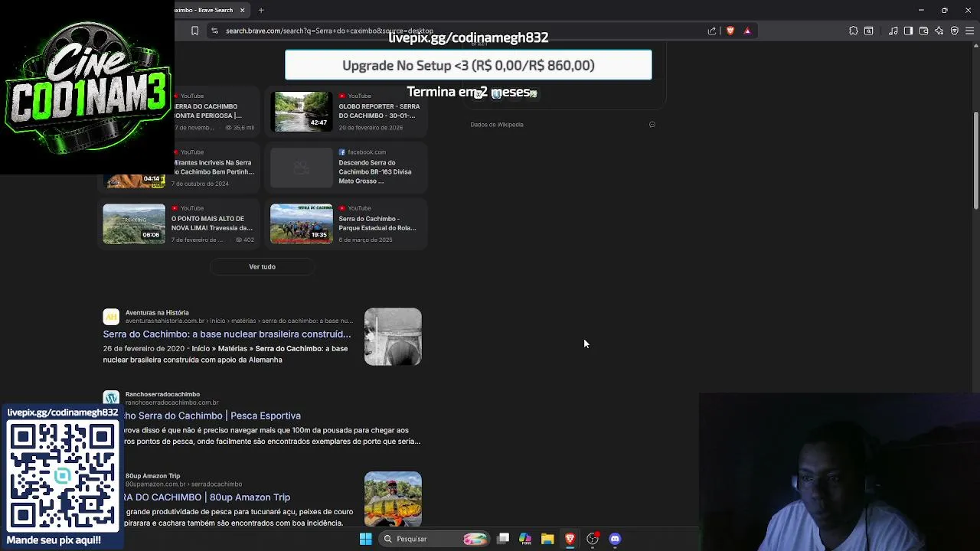Close the Brave Search tab

[242, 10]
